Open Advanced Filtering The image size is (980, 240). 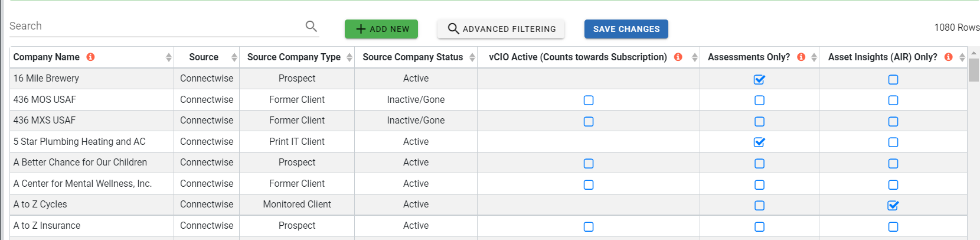tap(501, 29)
